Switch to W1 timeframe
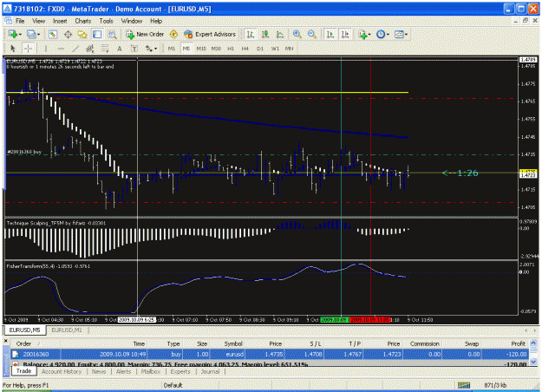Screen dimensions: 542x392 275,49
